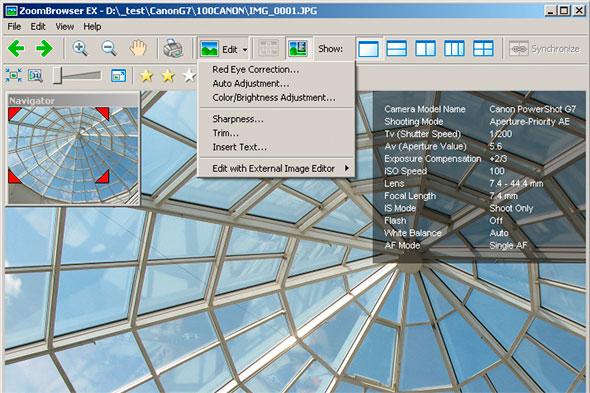This screenshot has width=590, height=393.
Task: Open the File menu
Action: (14, 27)
